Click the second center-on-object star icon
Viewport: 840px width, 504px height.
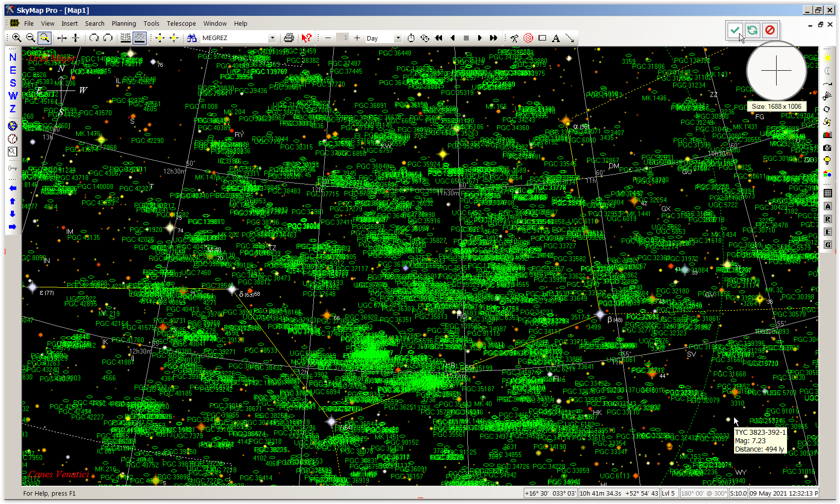click(x=174, y=38)
